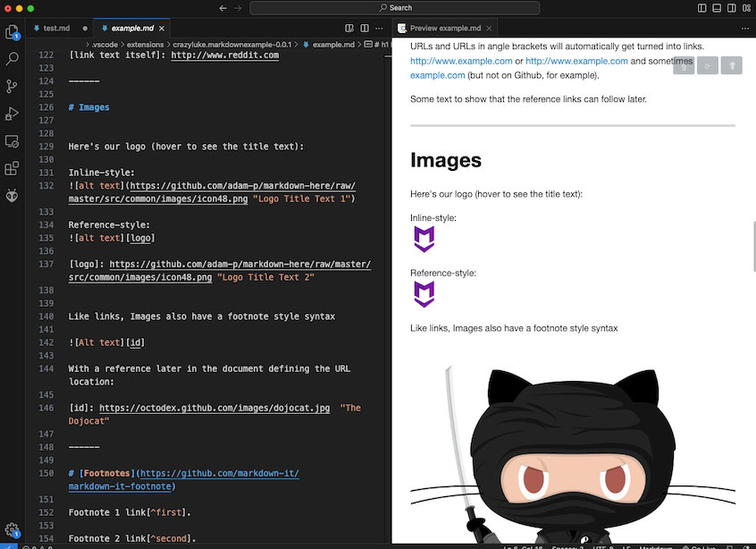Expand the .vscode breadcrumb
This screenshot has height=549, width=756.
pos(105,45)
